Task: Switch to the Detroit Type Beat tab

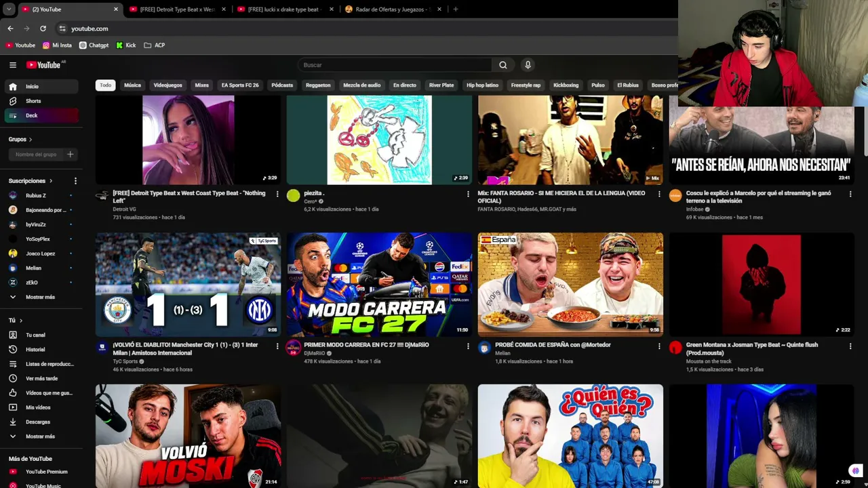Action: 177,9
